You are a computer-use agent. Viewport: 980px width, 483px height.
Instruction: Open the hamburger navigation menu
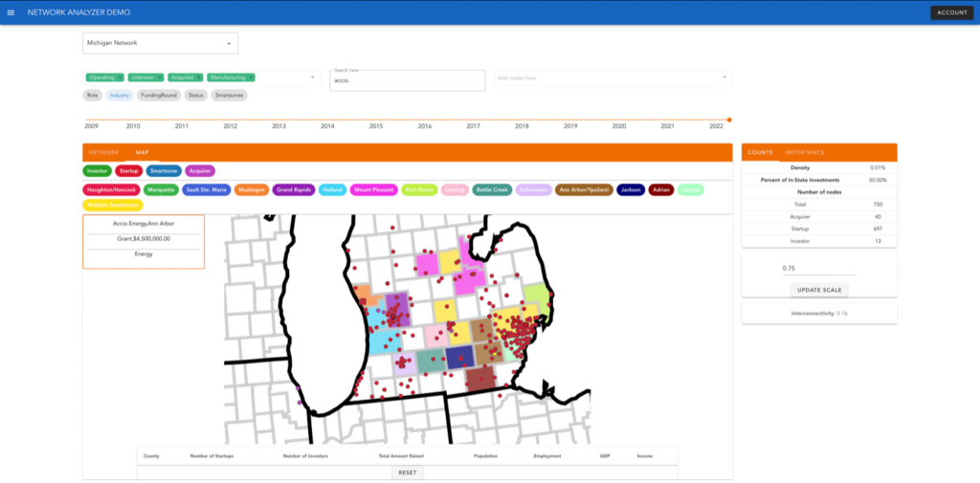point(11,12)
